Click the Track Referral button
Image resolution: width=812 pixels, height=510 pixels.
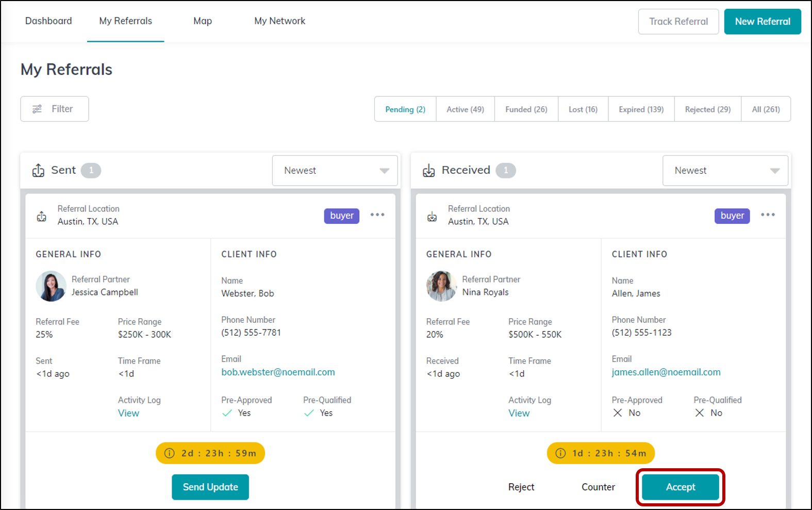click(678, 22)
